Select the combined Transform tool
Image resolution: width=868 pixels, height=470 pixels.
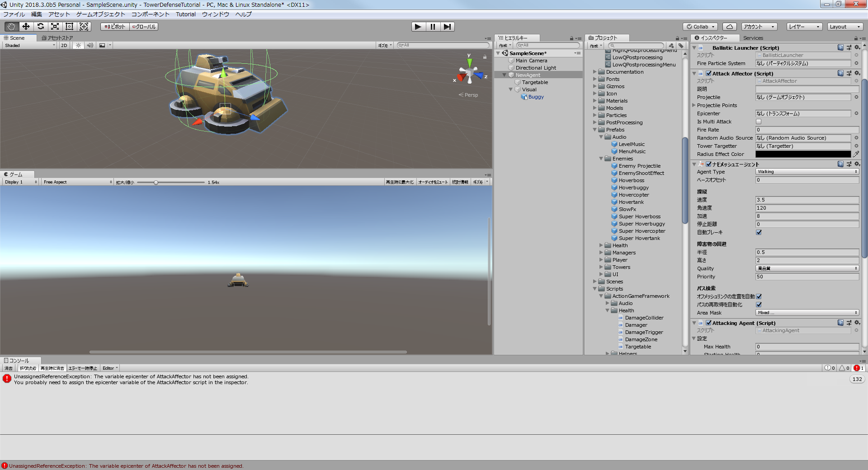click(84, 27)
